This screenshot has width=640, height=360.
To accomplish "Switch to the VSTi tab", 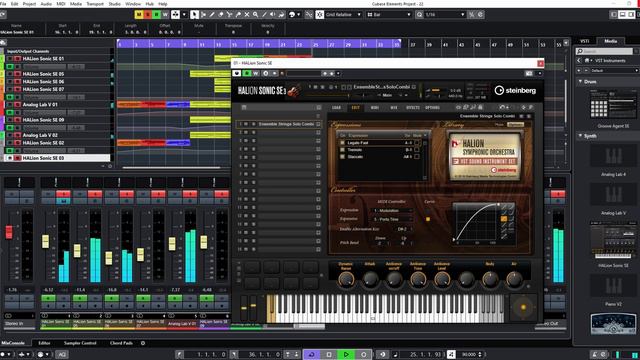I will [x=585, y=41].
